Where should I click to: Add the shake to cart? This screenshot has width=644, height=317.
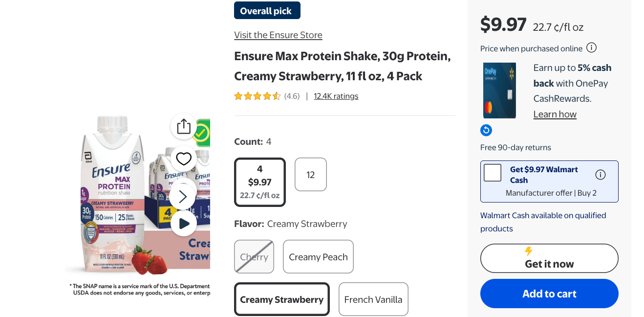tap(549, 294)
